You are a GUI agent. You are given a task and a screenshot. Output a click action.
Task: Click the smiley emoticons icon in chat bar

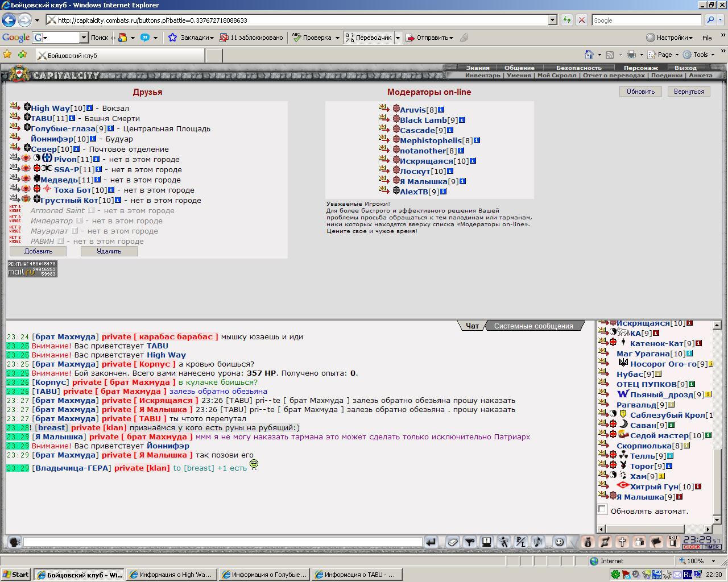pyautogui.click(x=559, y=542)
